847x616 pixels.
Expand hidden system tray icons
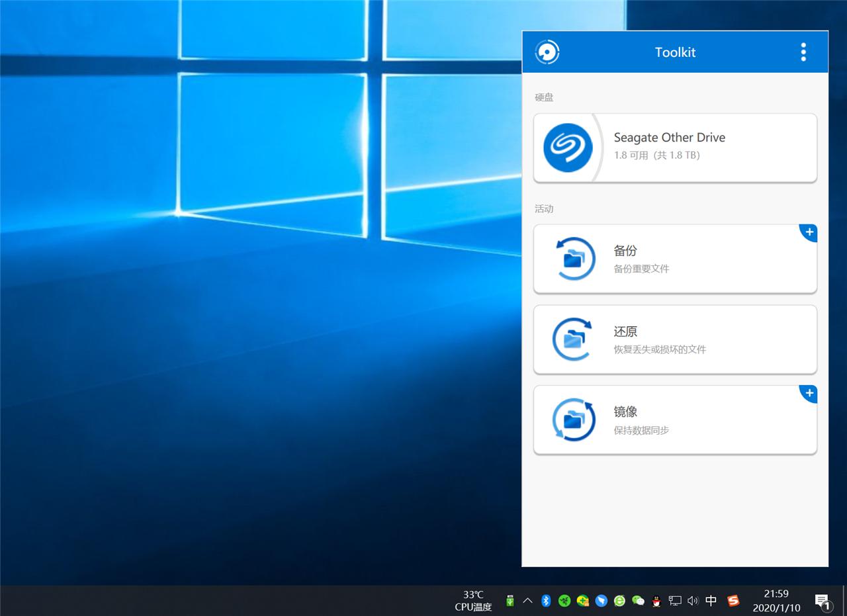527,601
